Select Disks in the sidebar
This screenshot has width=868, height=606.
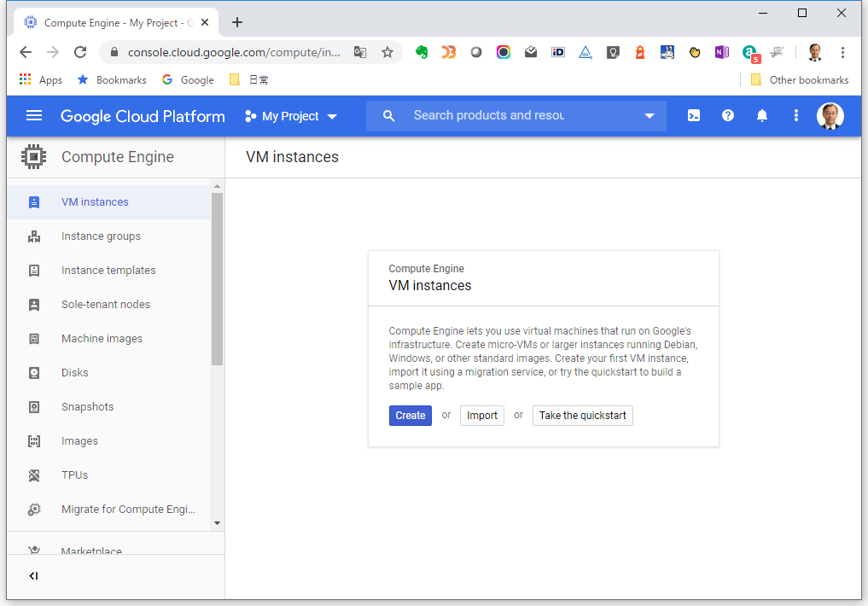[109, 373]
